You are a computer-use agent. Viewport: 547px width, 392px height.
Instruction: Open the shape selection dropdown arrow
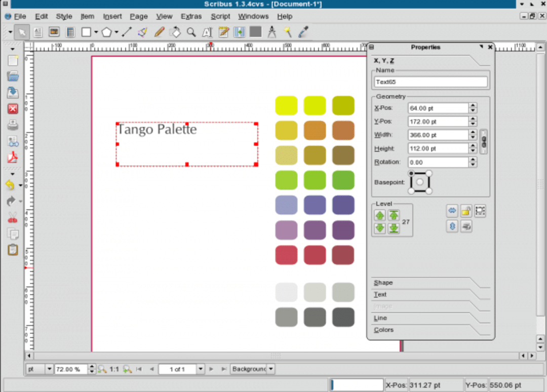[x=95, y=32]
